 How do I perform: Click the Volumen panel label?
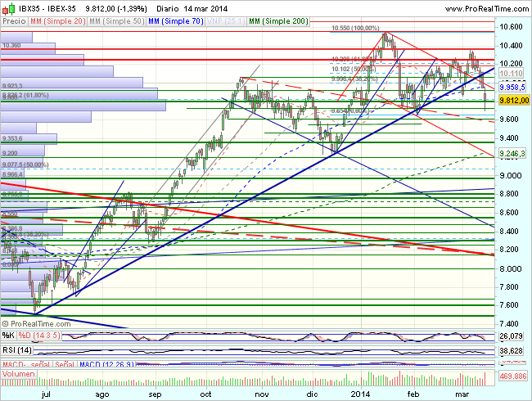18,374
